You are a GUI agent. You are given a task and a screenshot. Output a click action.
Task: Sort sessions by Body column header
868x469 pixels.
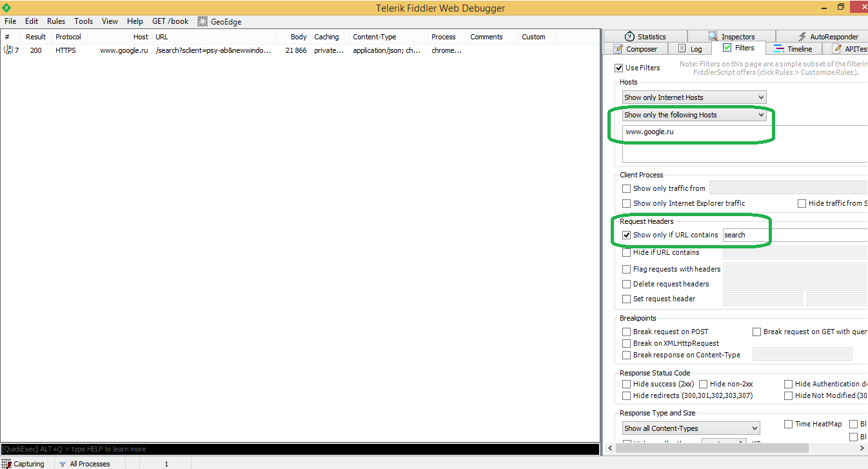pos(293,37)
